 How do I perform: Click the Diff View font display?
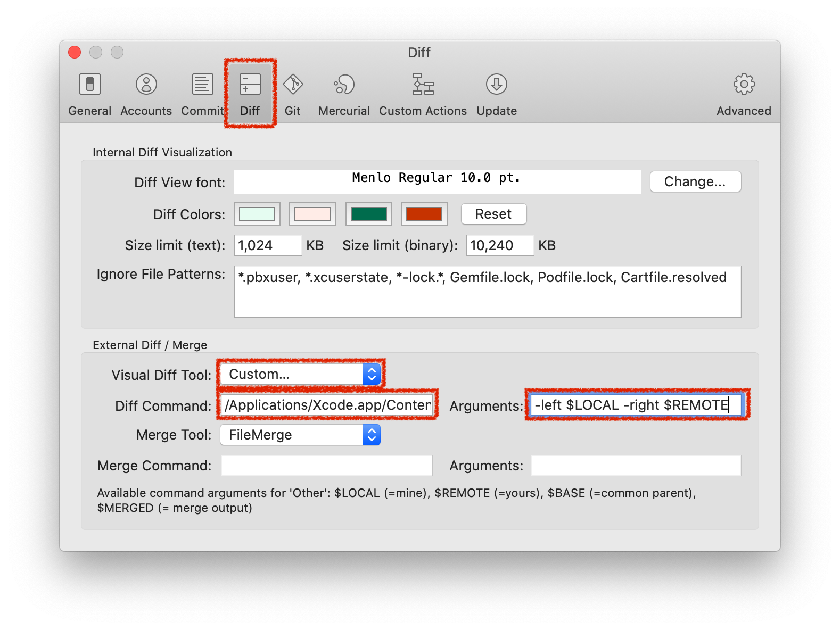(x=437, y=182)
